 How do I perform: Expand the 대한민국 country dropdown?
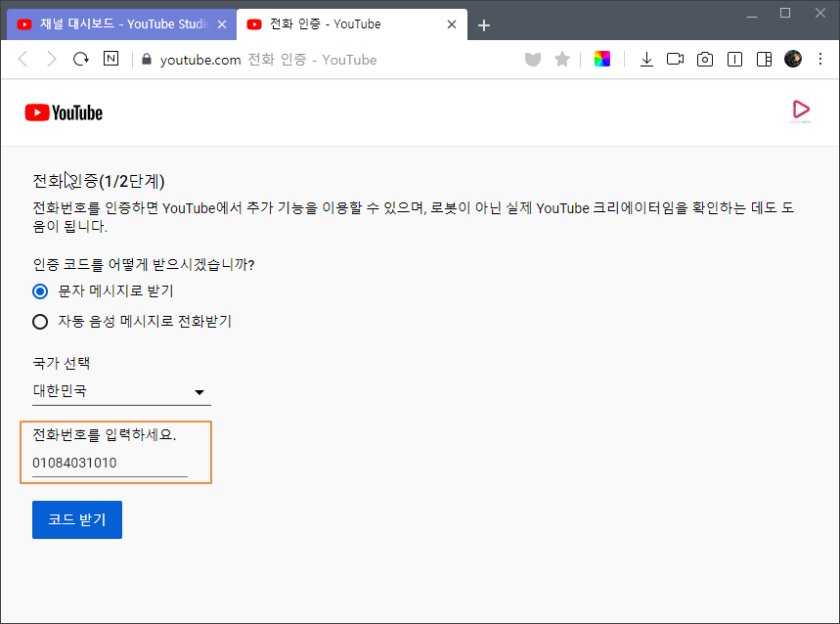point(121,391)
